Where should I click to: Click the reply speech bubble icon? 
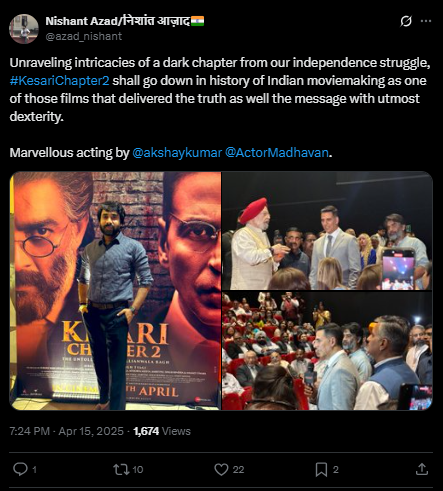20,469
